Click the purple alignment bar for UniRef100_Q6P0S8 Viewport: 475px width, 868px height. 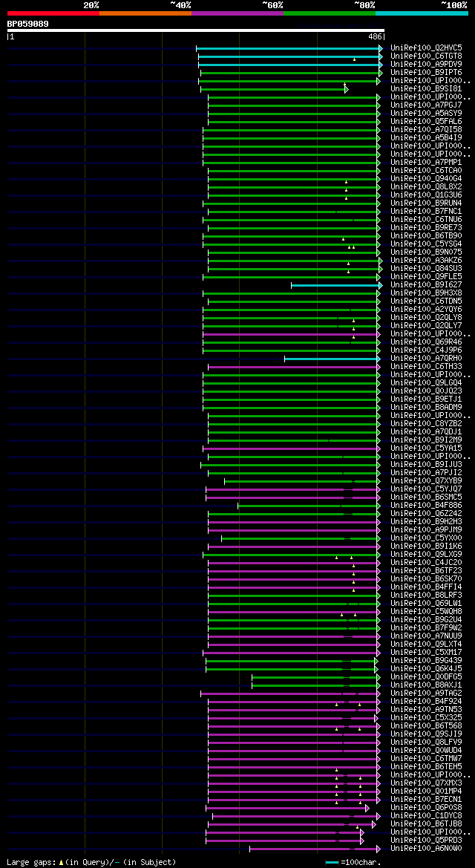point(286,808)
